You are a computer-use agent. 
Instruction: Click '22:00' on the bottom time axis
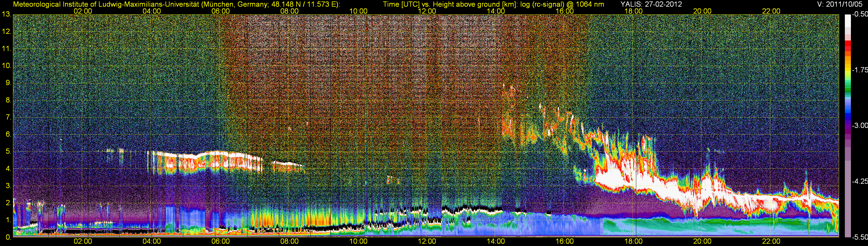[x=771, y=242]
